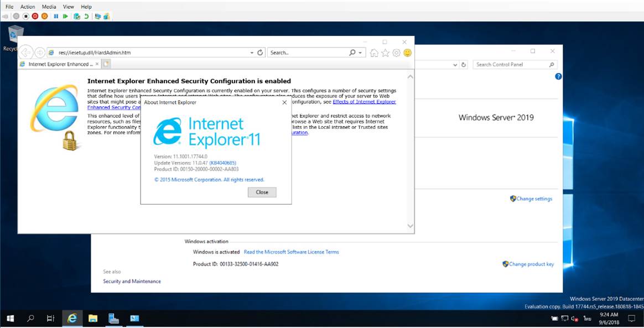Open the View menu

[69, 7]
